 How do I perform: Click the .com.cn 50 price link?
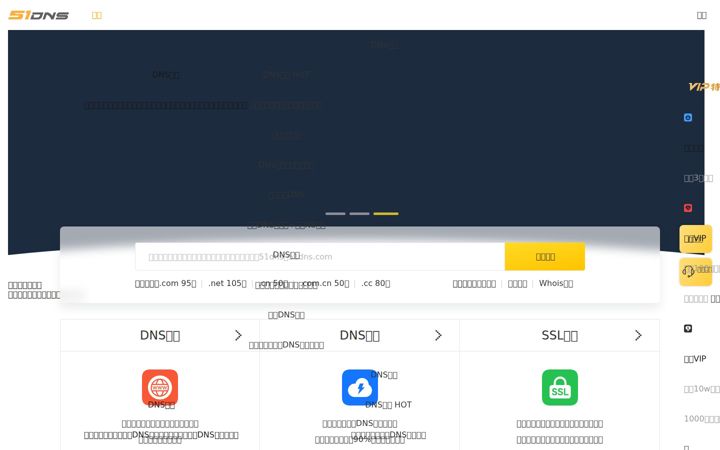click(x=326, y=283)
